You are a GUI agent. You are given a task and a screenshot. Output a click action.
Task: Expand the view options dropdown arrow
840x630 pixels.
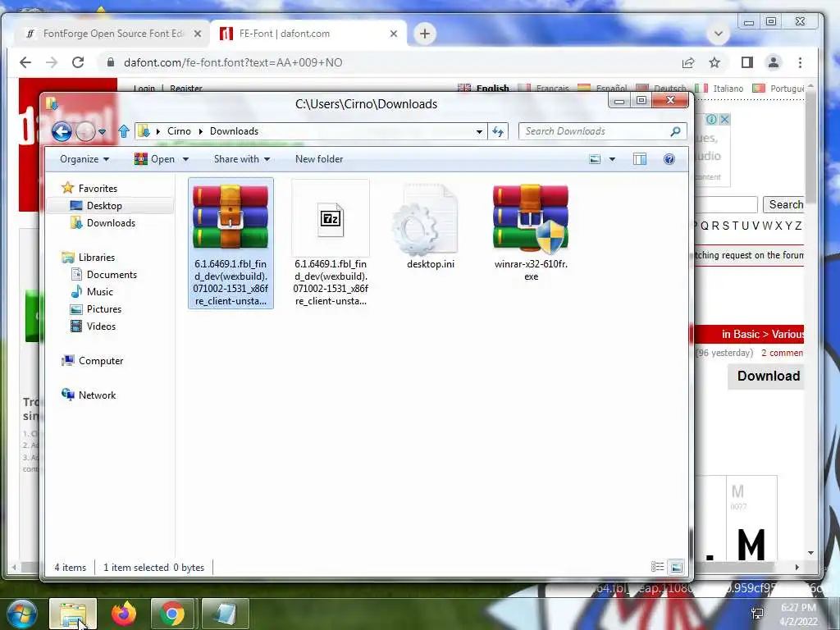click(x=612, y=159)
